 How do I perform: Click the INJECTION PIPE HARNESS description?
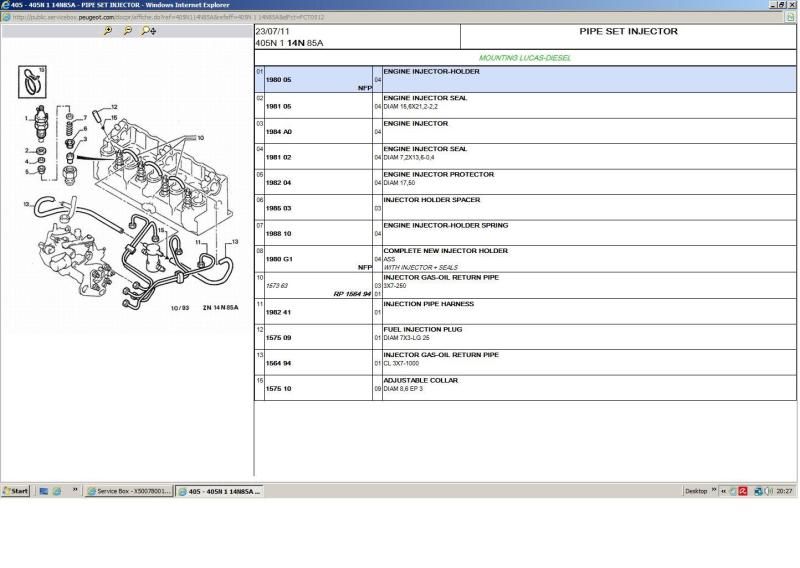point(429,304)
